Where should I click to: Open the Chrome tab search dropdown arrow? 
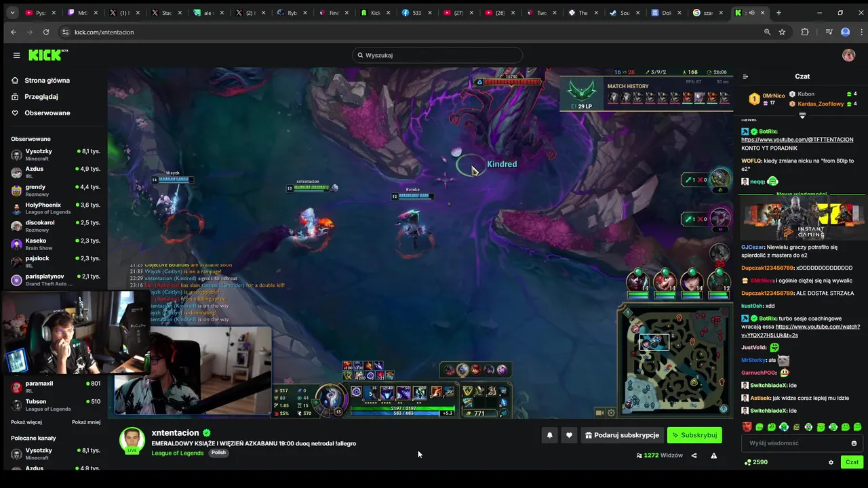tap(12, 13)
